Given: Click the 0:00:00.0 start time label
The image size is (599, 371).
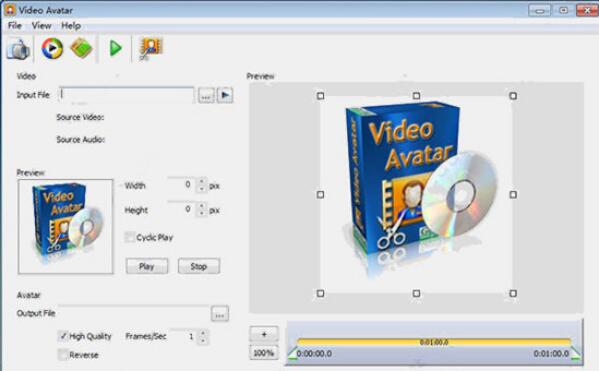Looking at the screenshot, I should [314, 354].
